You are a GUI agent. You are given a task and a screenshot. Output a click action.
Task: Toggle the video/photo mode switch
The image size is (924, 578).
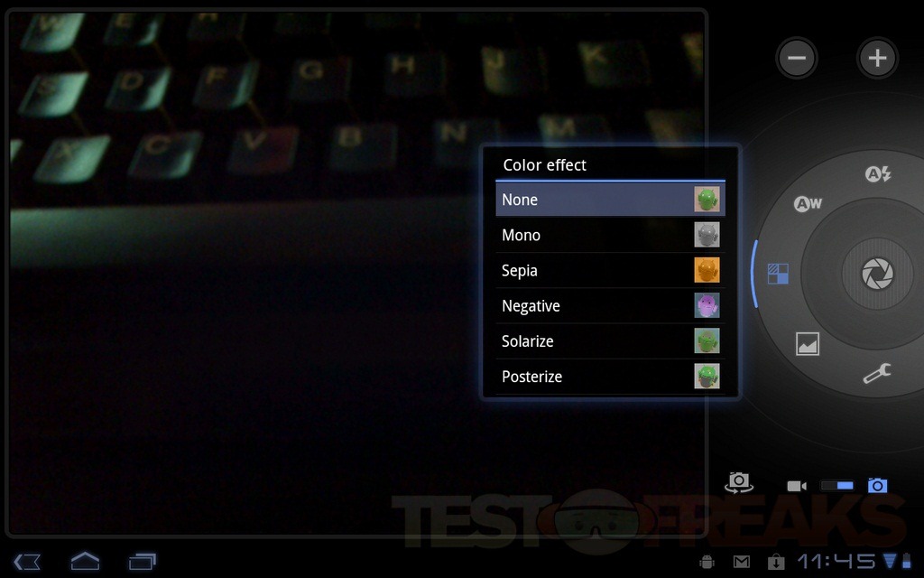point(836,486)
